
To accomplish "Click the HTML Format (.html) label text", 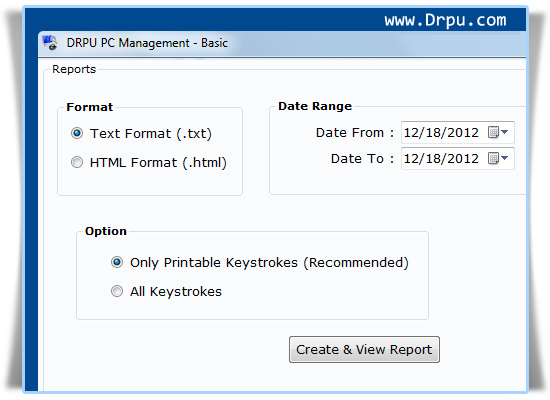I will 158,163.
